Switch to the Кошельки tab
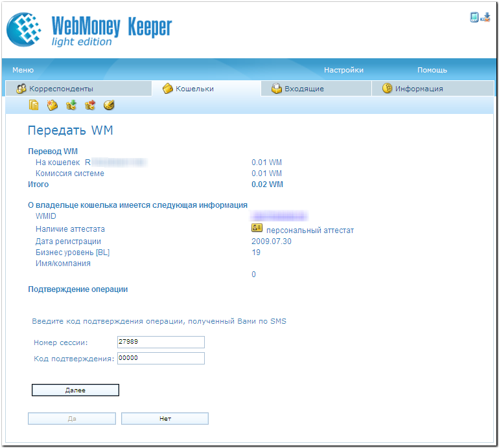Screen dimensions: 499x448 pyautogui.click(x=206, y=89)
